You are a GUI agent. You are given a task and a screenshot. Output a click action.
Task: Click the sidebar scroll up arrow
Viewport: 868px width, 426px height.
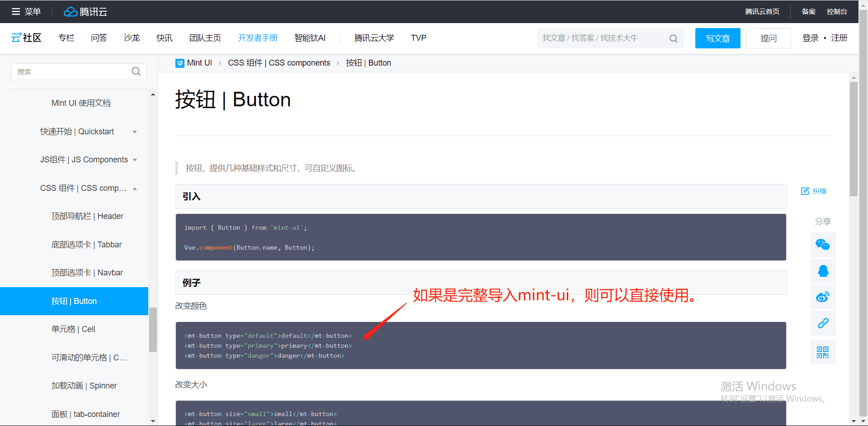153,95
